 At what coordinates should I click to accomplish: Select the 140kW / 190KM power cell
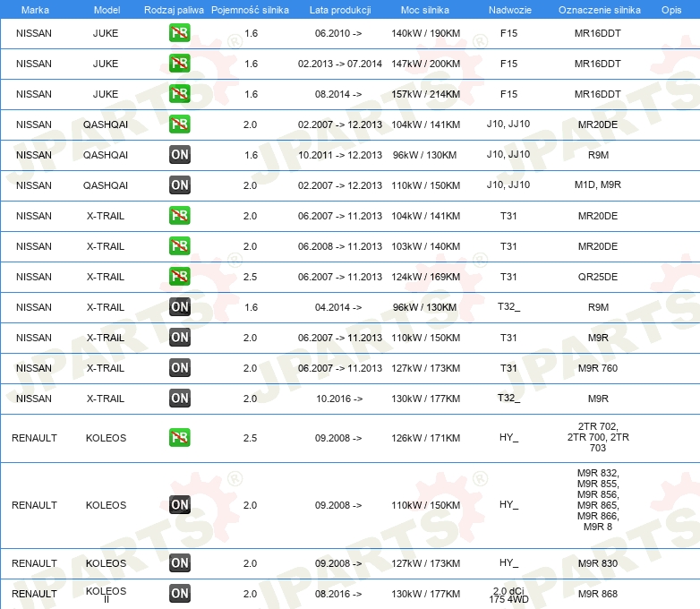pyautogui.click(x=425, y=33)
